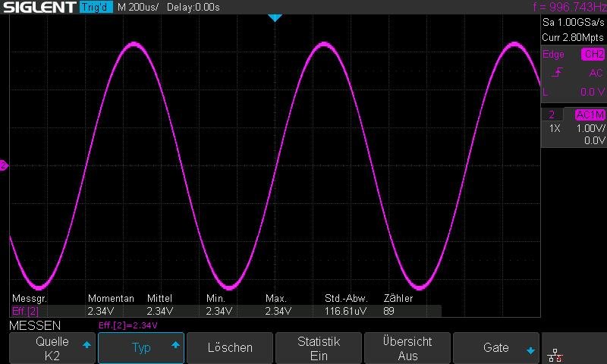Click the rising edge trigger slope icon
The height and width of the screenshot is (364, 607).
[558, 73]
